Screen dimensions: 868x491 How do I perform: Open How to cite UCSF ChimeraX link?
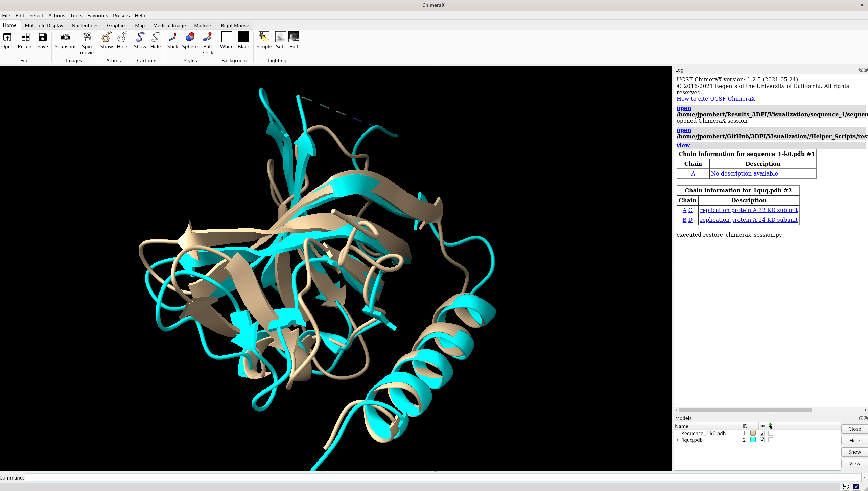pyautogui.click(x=715, y=99)
